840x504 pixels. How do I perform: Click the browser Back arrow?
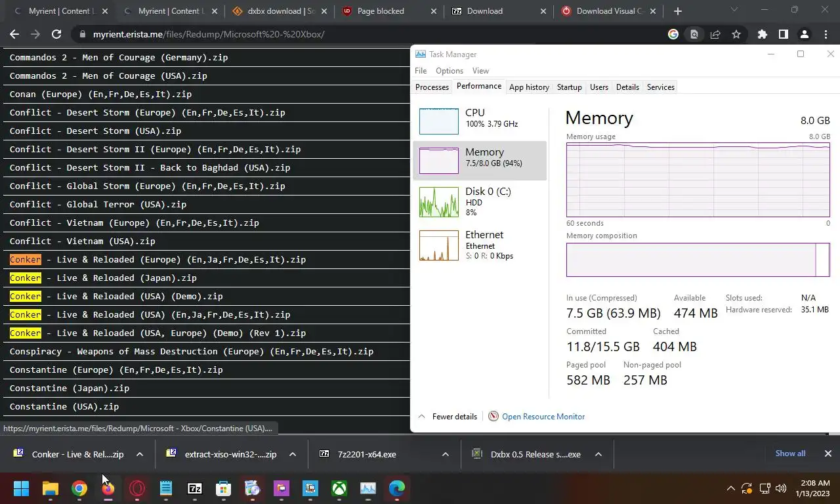pyautogui.click(x=14, y=34)
